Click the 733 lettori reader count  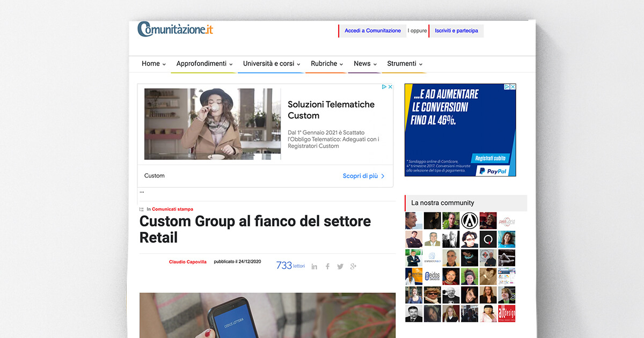pyautogui.click(x=290, y=266)
